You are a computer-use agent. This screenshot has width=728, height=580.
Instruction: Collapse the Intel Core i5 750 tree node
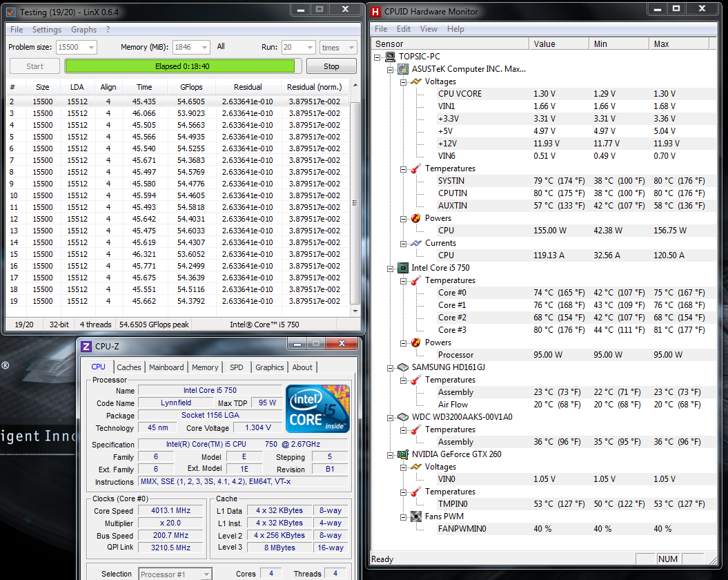[391, 268]
